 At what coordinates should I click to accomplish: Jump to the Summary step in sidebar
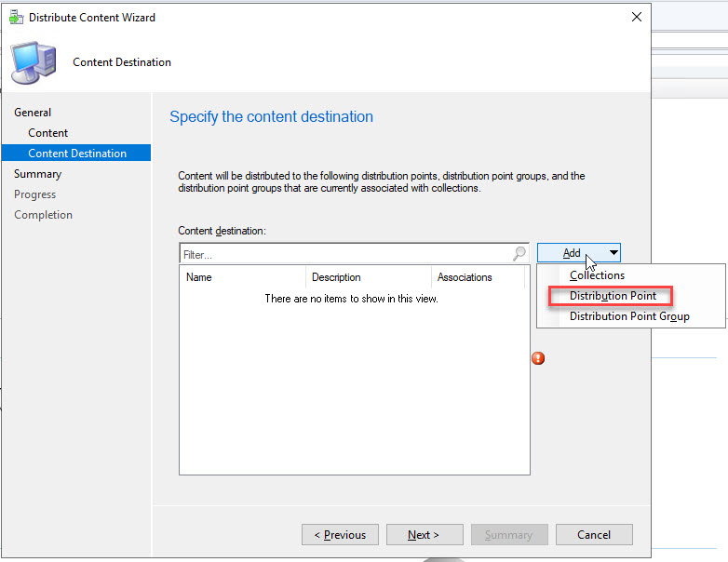coord(37,174)
